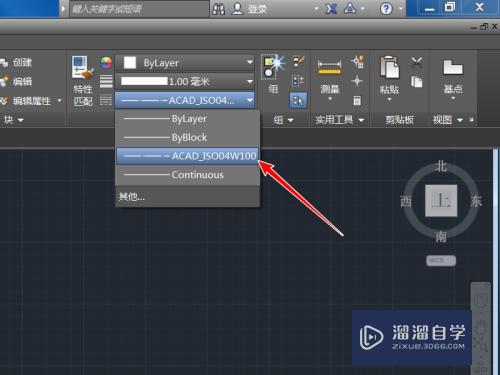500x375 pixels.
Task: Click the quick select icon above point tool
Action: pyautogui.click(x=357, y=62)
